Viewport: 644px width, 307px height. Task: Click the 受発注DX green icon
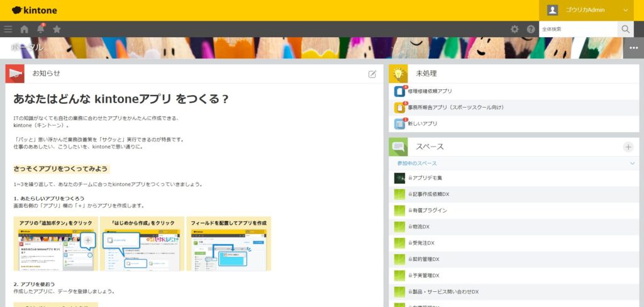click(x=399, y=243)
